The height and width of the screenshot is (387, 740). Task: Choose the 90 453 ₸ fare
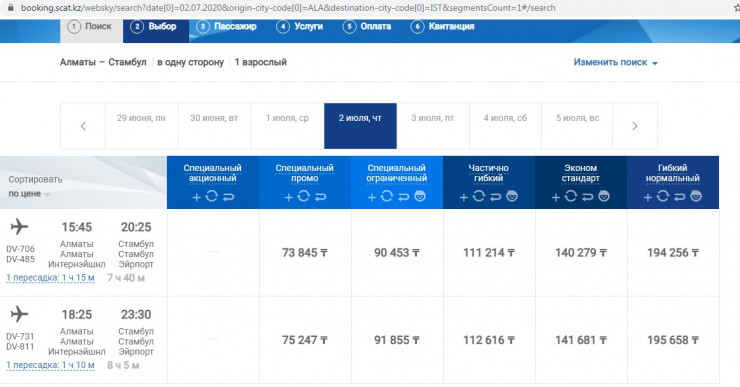(397, 253)
